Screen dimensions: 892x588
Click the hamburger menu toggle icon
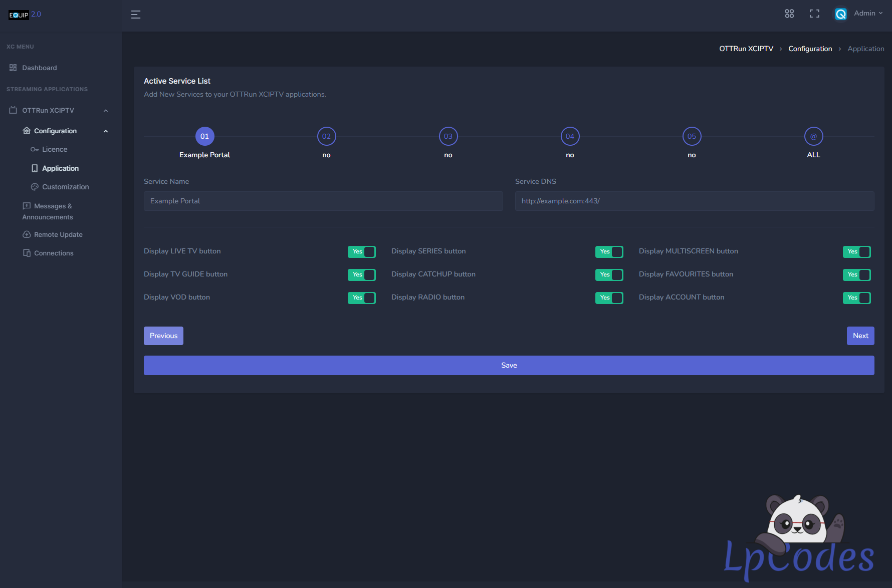[135, 15]
